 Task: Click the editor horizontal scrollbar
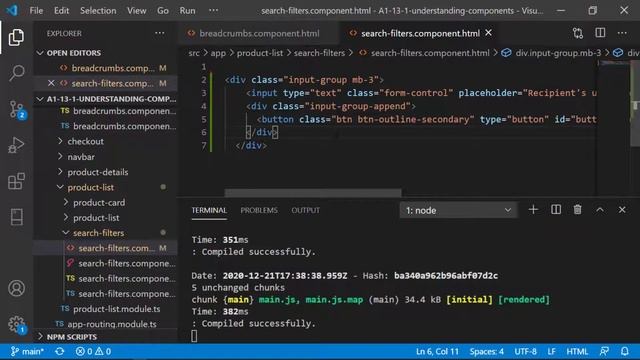(x=313, y=192)
